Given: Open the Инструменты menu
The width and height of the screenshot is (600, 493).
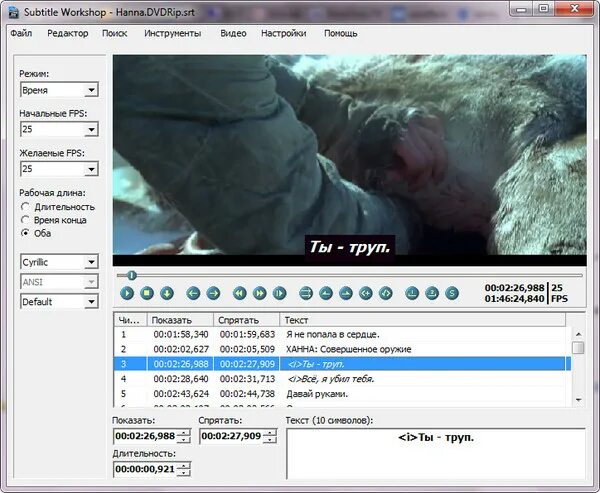Looking at the screenshot, I should coord(173,33).
